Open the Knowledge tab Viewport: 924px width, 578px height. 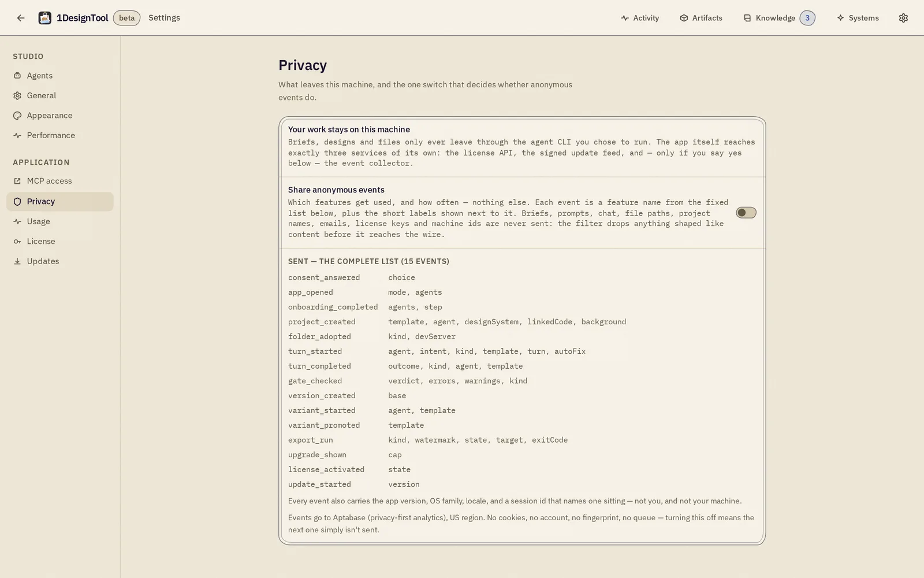pos(779,18)
